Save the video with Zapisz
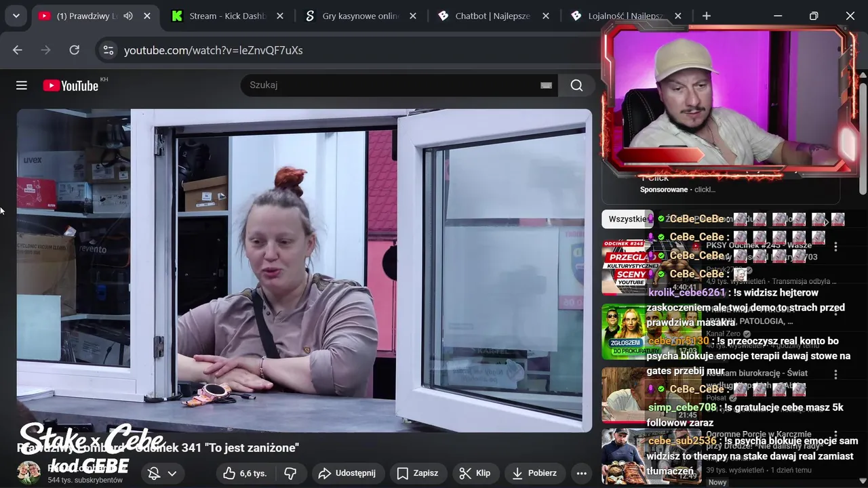 coord(418,473)
